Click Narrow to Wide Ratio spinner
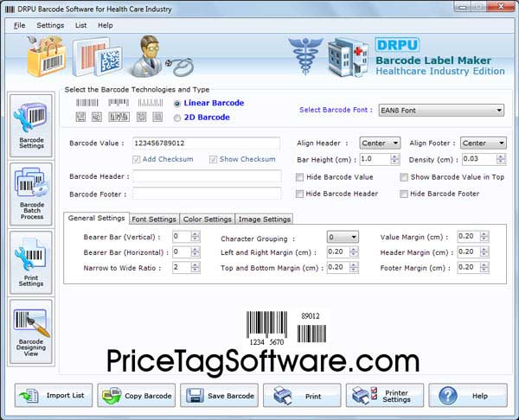The image size is (519, 420). point(195,267)
